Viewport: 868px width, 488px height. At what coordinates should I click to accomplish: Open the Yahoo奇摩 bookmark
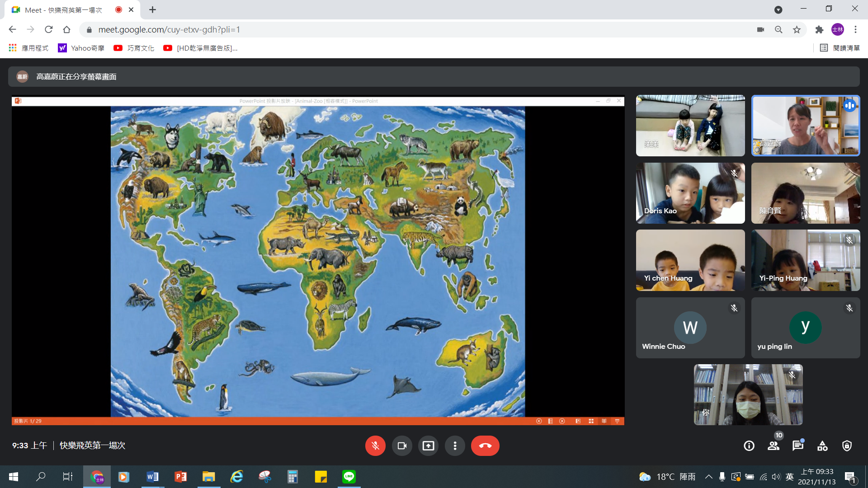pyautogui.click(x=81, y=48)
